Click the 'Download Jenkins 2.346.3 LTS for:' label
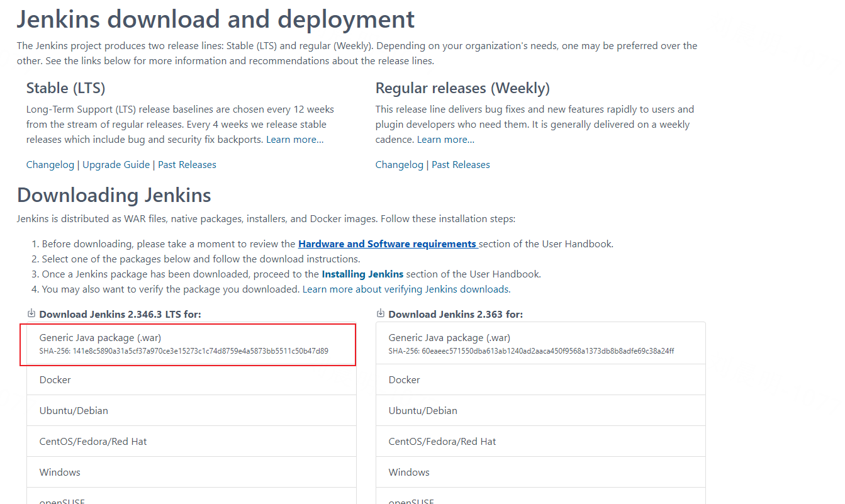 click(x=120, y=314)
